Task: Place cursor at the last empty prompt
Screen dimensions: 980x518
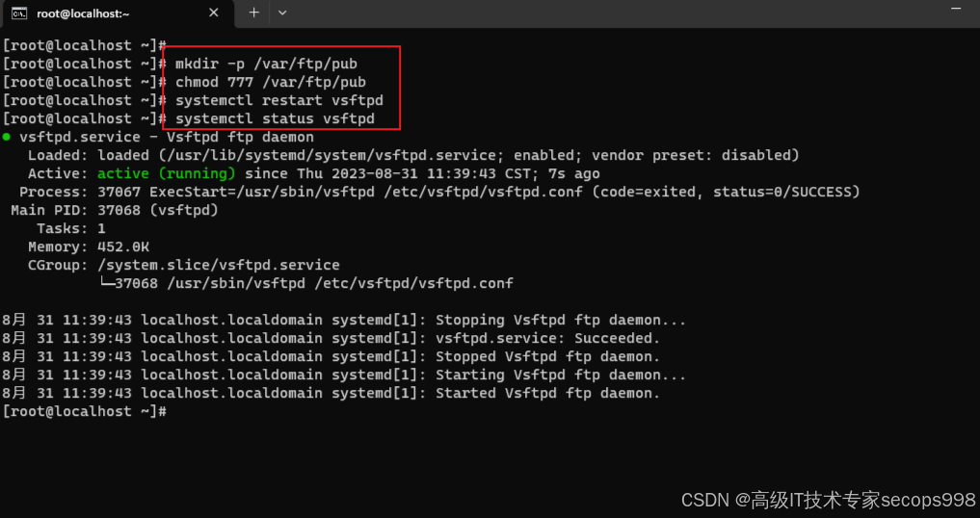Action: tap(173, 412)
